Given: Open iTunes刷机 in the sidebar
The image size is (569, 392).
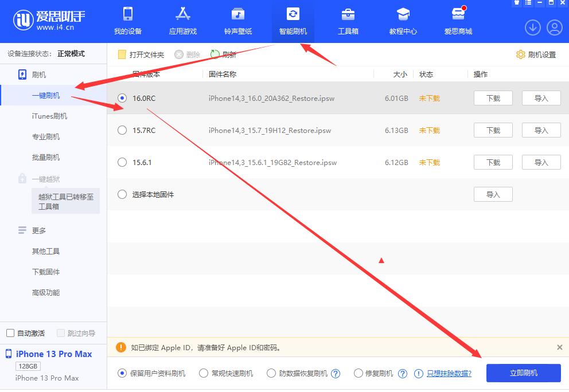Looking at the screenshot, I should (49, 116).
